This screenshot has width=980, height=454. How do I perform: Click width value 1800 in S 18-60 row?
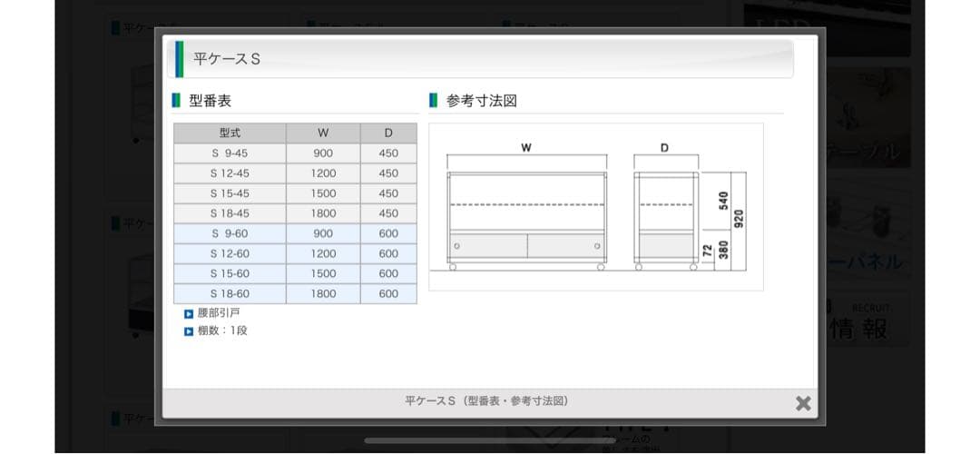coord(323,293)
